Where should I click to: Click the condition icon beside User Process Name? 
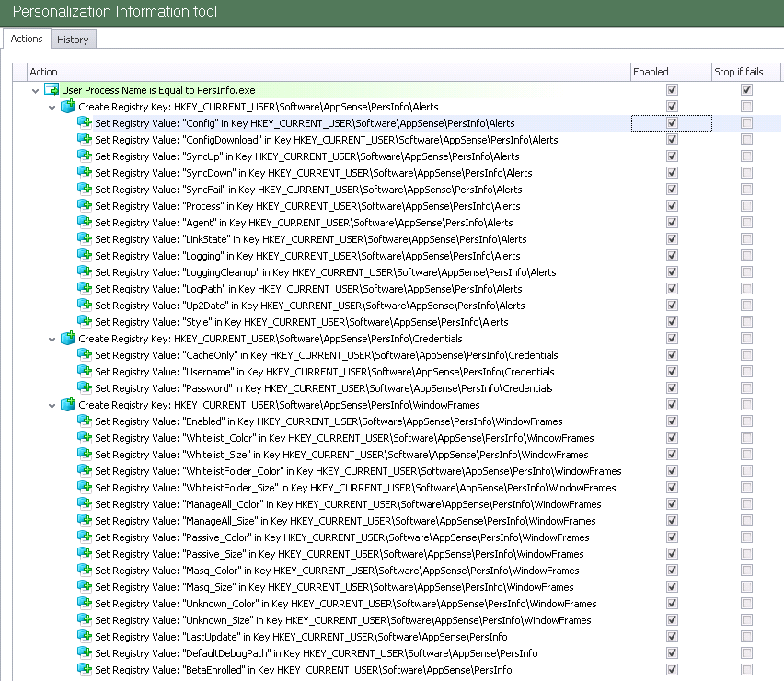[52, 90]
